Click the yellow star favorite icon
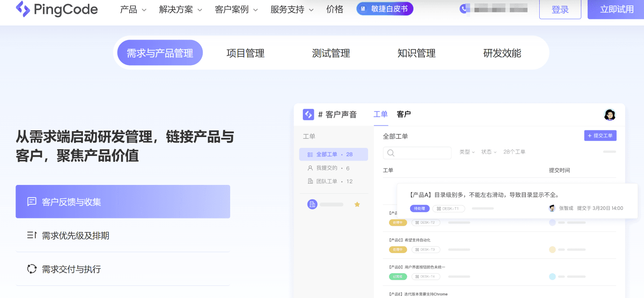This screenshot has width=644, height=298. (x=357, y=204)
